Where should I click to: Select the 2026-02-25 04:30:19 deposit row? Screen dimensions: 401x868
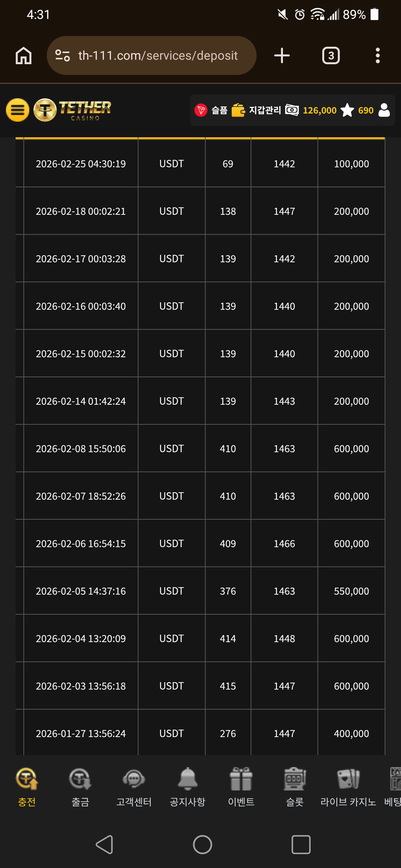200,164
